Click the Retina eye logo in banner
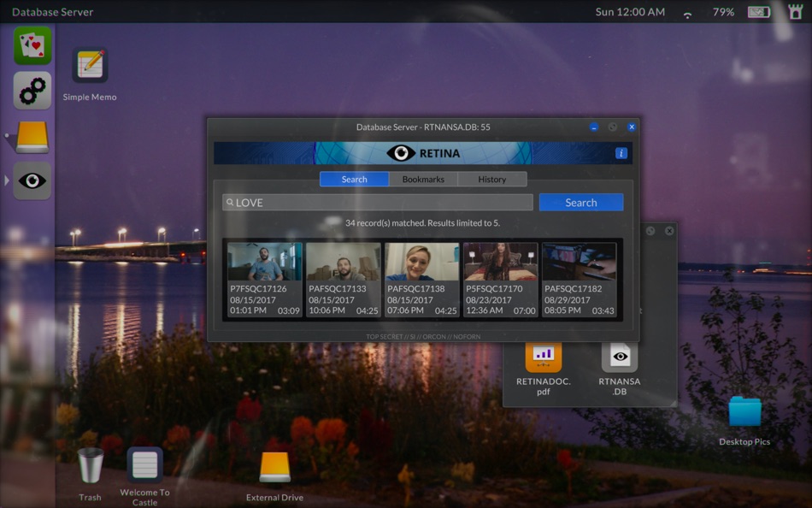Screen dimensions: 812x508 point(401,153)
